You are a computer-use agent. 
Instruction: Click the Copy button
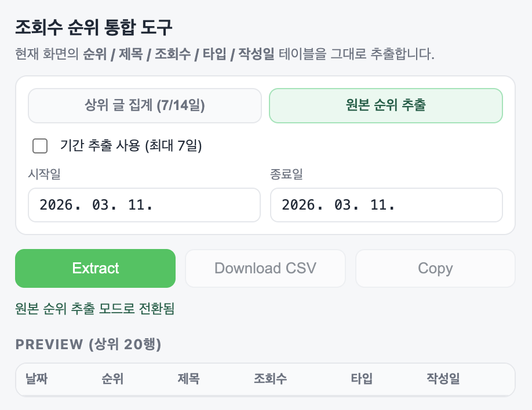(x=435, y=268)
